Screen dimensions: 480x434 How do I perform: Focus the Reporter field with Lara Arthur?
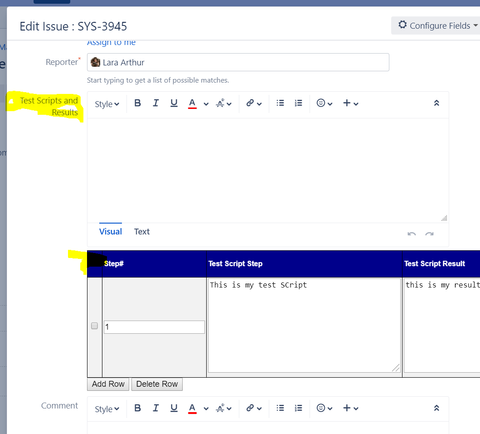coord(238,62)
